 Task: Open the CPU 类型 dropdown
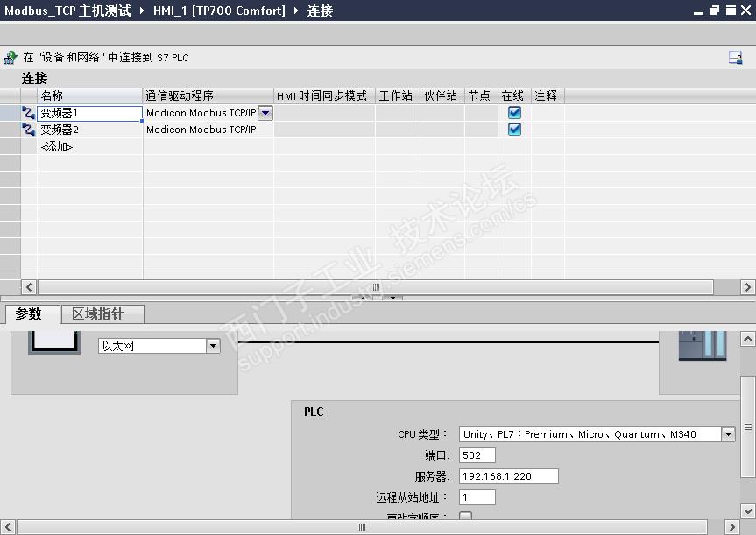pyautogui.click(x=728, y=433)
